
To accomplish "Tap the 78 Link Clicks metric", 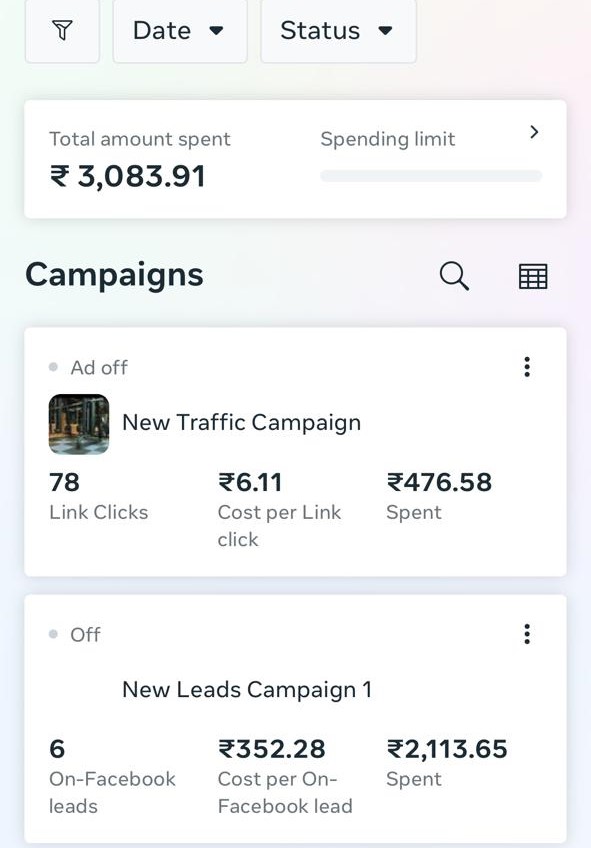I will pos(98,496).
